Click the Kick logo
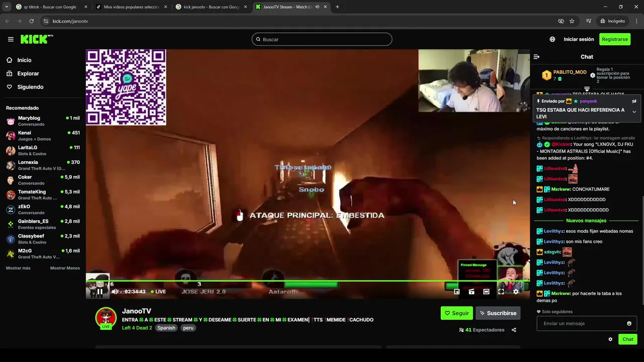Image resolution: width=644 pixels, height=362 pixels. 37,39
